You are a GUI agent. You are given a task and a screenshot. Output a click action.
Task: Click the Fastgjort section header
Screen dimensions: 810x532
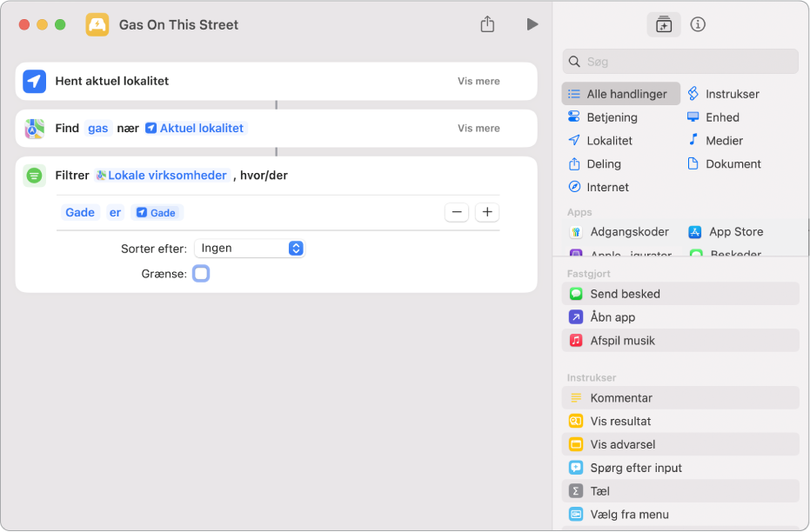pos(588,274)
